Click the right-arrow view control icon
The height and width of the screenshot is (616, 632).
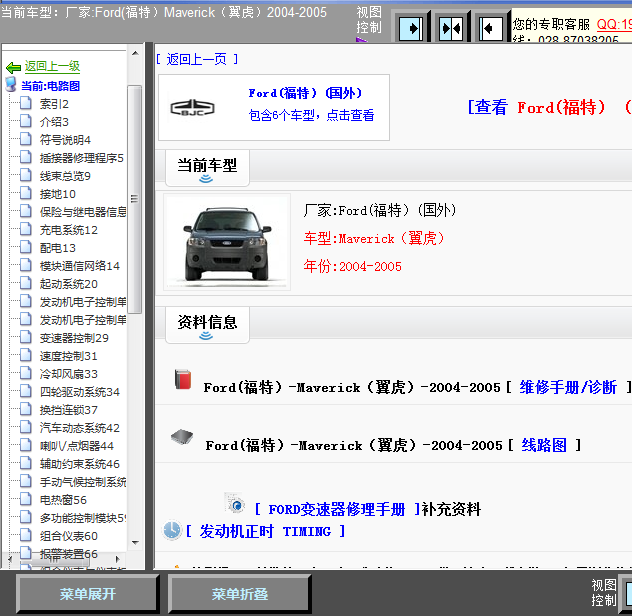(411, 28)
